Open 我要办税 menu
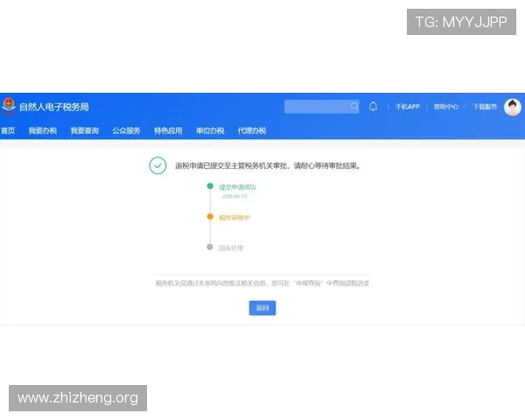525x420 pixels. click(43, 130)
